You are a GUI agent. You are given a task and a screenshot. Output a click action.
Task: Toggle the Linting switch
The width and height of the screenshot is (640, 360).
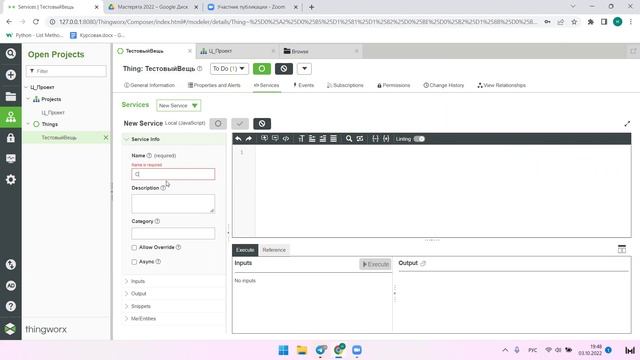tap(419, 139)
